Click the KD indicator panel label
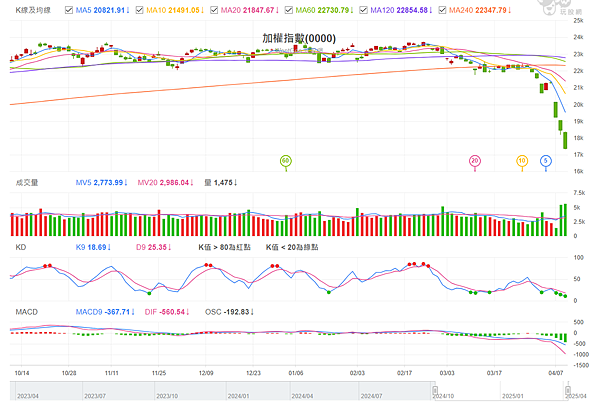The width and height of the screenshot is (600, 408). click(21, 248)
